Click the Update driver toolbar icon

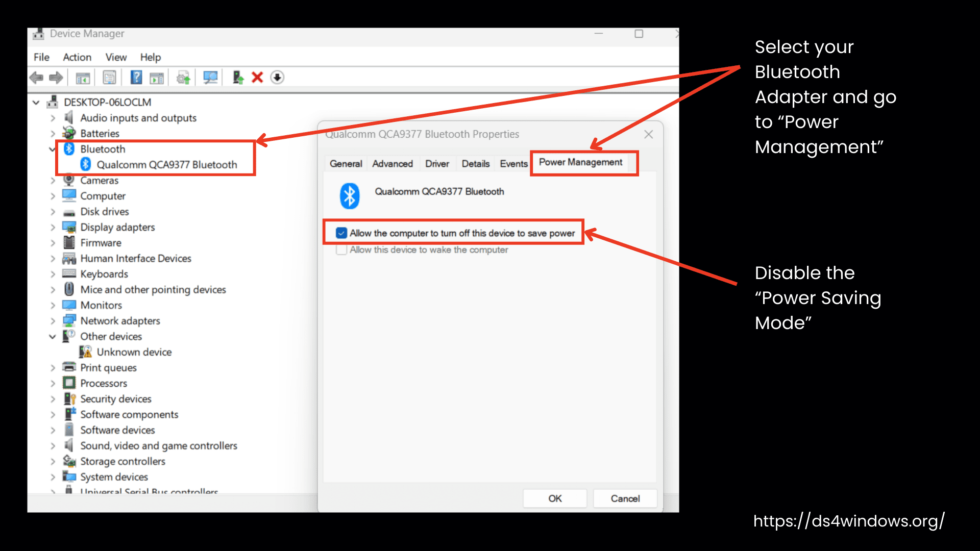(183, 78)
